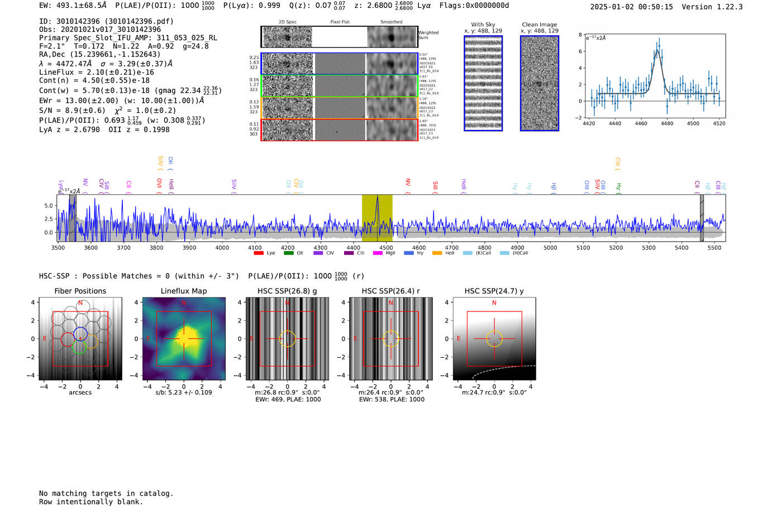Click the 'EWr: 538, PLAE: 1000' caption
The image size is (782, 532).
pyautogui.click(x=392, y=400)
